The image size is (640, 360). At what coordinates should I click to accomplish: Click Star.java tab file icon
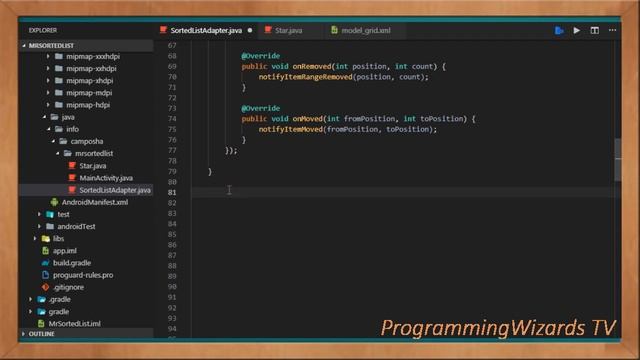click(x=268, y=30)
